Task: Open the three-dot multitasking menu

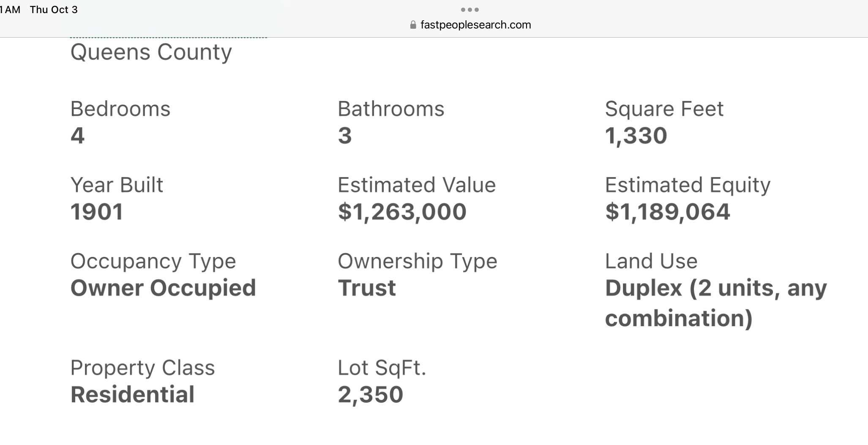Action: click(x=470, y=9)
